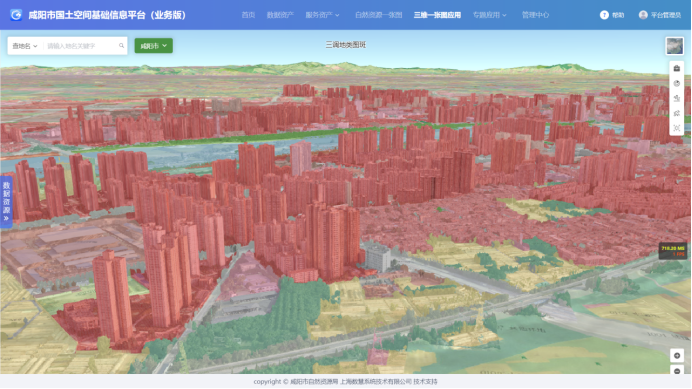Open the 数据资产 menu item
692x389 pixels.
click(280, 15)
